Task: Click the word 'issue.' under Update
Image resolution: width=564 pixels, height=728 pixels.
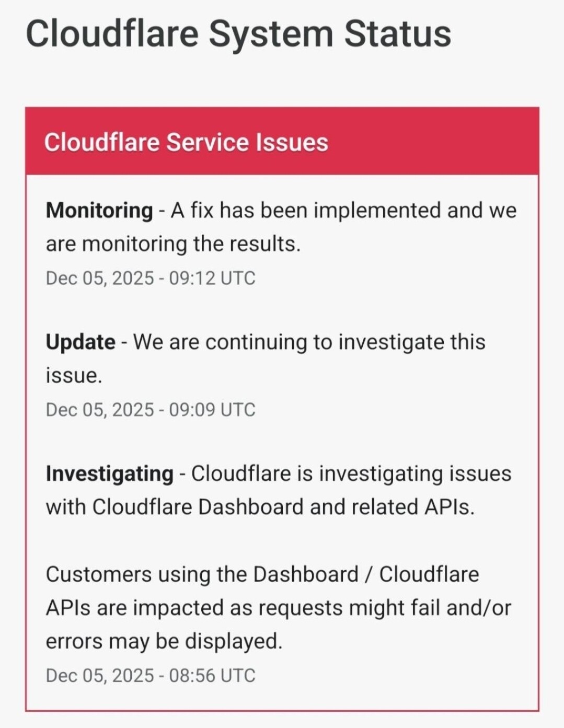Action: click(74, 376)
